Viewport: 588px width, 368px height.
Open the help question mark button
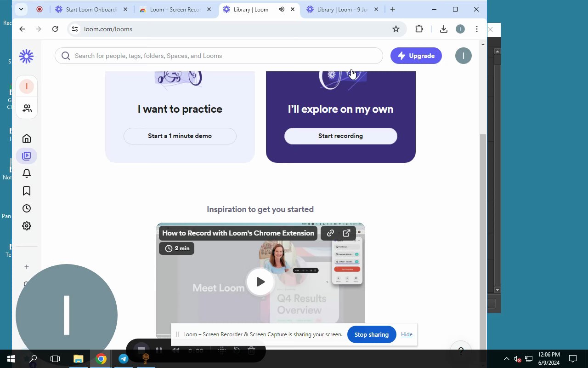click(461, 351)
